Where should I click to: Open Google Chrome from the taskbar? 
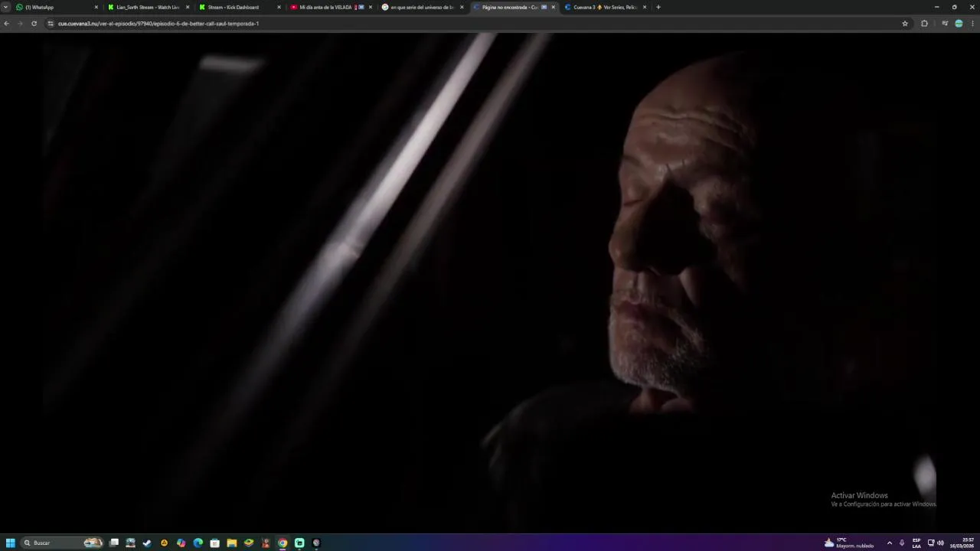tap(283, 543)
